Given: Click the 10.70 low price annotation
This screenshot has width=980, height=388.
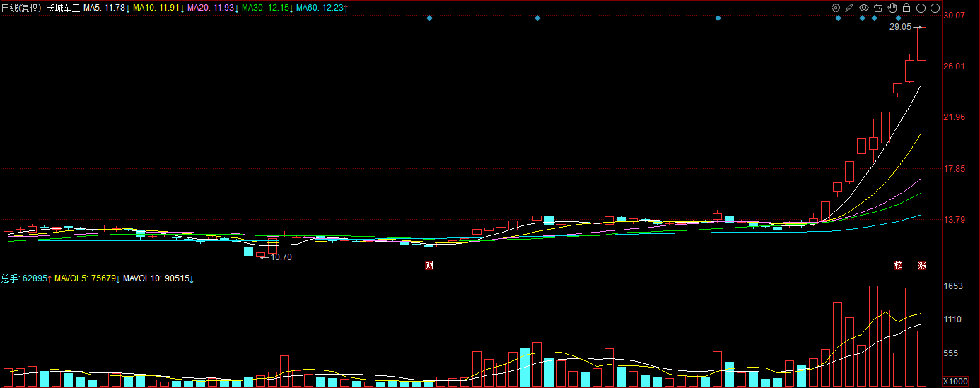Looking at the screenshot, I should point(281,257).
